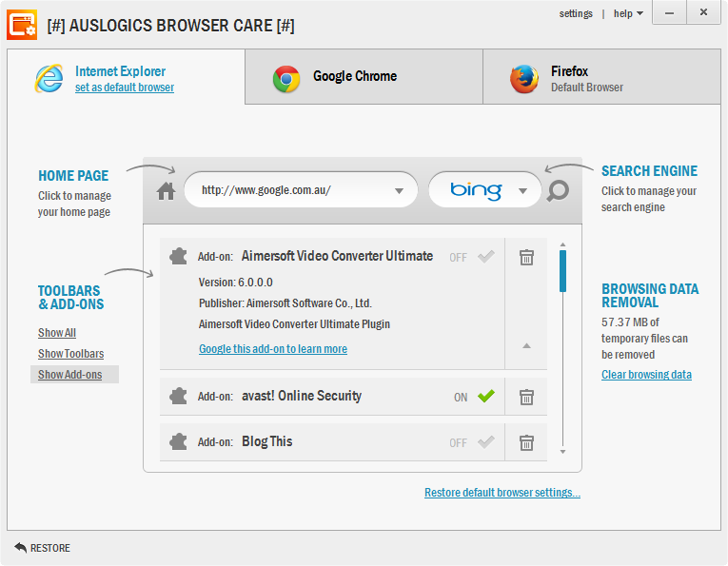Enable the Aimersoft Video Converter Ultimate add-on

(x=486, y=257)
